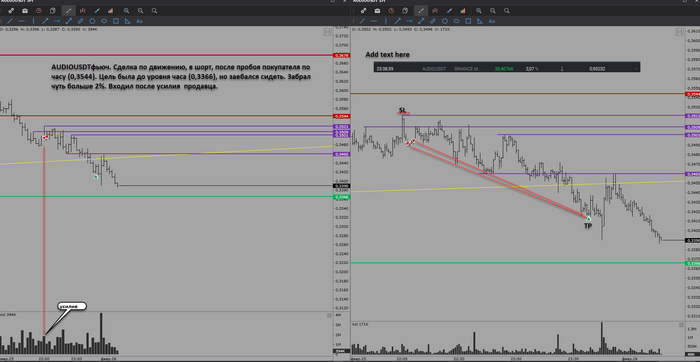
Task: Click the briefcase icon in right chart toolbar
Action: pyautogui.click(x=377, y=10)
